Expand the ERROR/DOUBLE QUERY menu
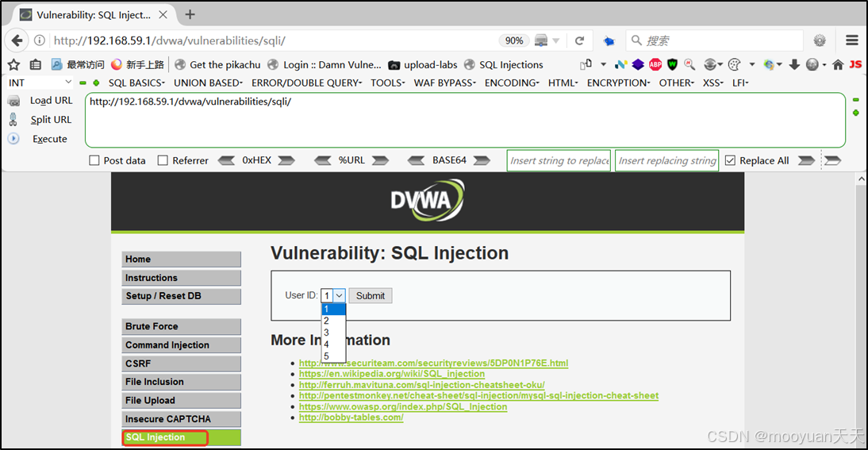This screenshot has height=450, width=868. pos(307,83)
